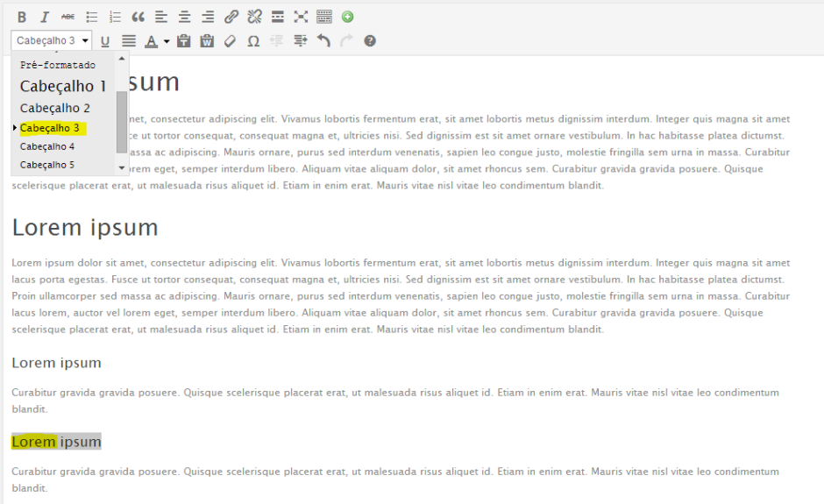The image size is (824, 504).
Task: Click the remove link icon
Action: (x=255, y=17)
